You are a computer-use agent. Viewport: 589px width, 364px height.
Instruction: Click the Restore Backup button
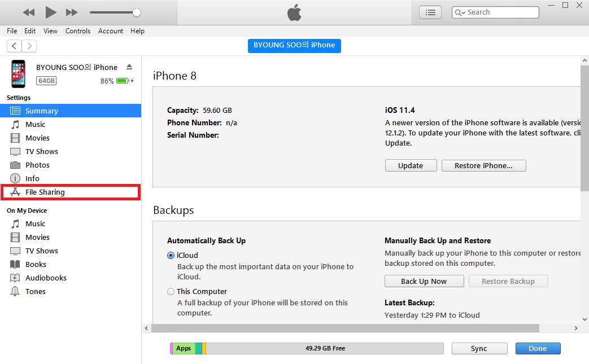[x=508, y=281]
